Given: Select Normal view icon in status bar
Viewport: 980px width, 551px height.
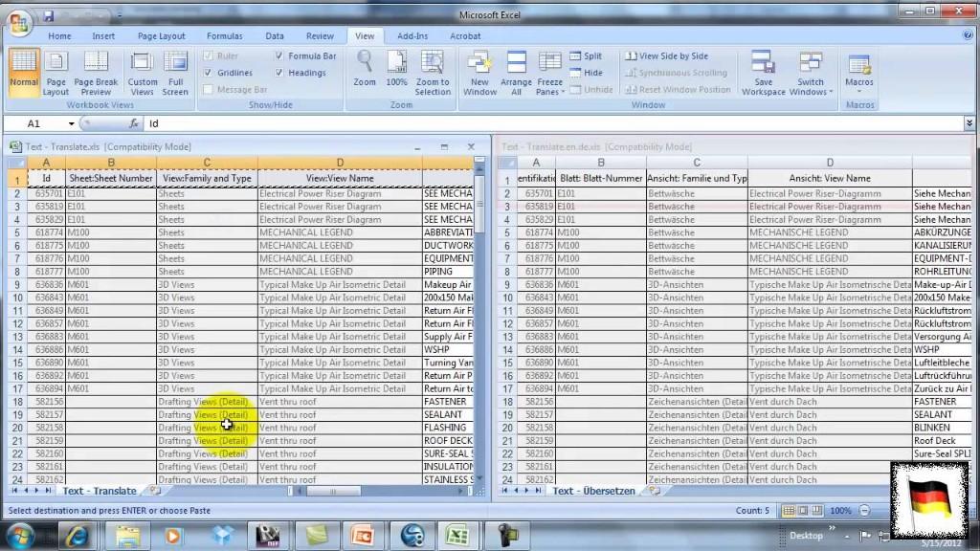Looking at the screenshot, I should click(x=789, y=511).
